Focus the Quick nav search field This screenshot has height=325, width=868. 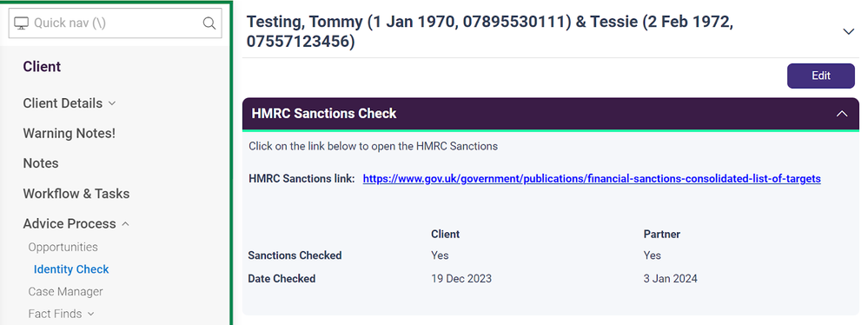(x=116, y=23)
